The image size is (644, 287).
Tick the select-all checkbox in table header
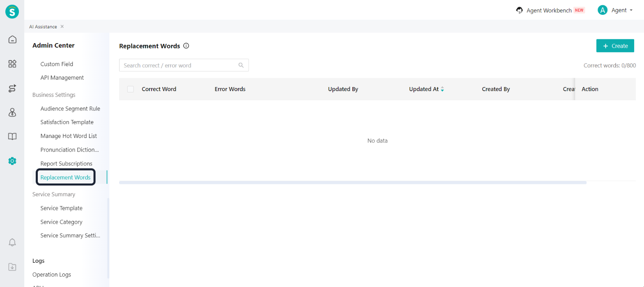(131, 89)
